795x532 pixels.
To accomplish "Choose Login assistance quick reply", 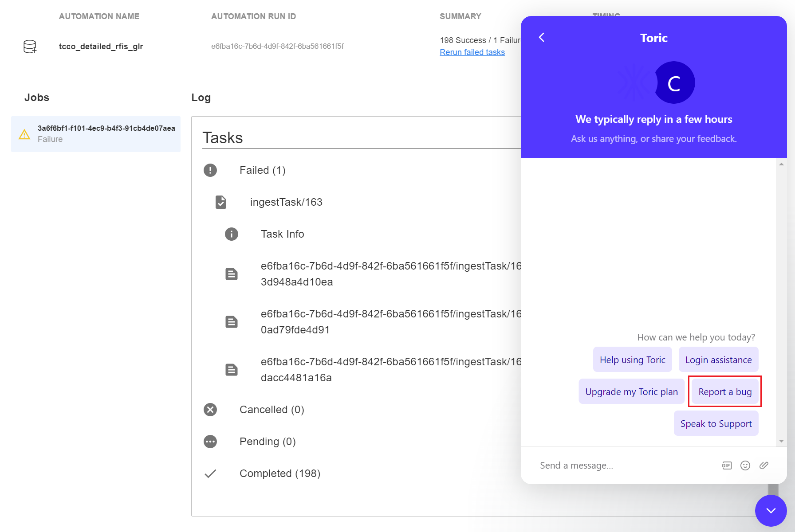I will point(719,360).
